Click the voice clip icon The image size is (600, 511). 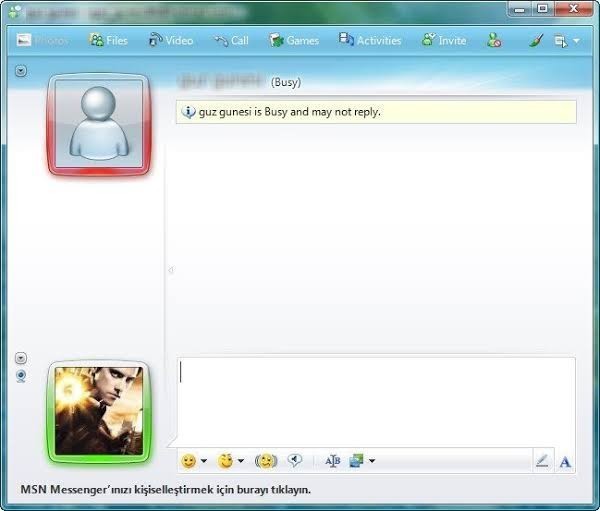[294, 460]
